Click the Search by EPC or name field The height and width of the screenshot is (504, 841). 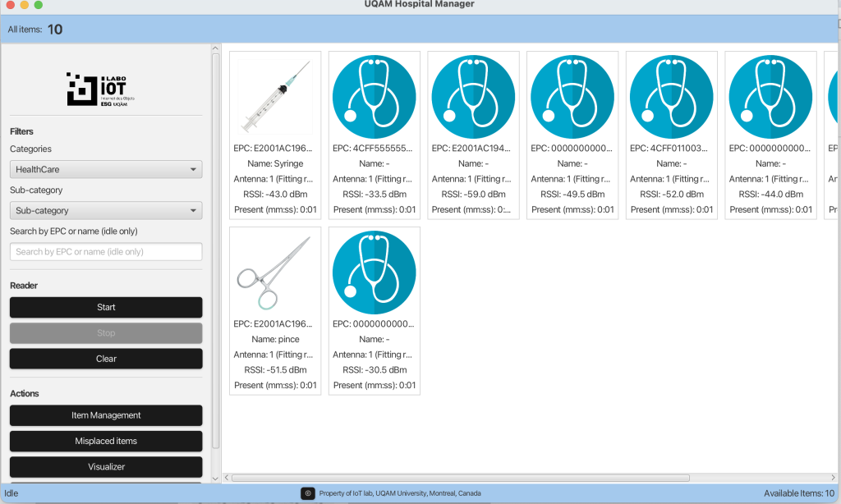pyautogui.click(x=106, y=252)
